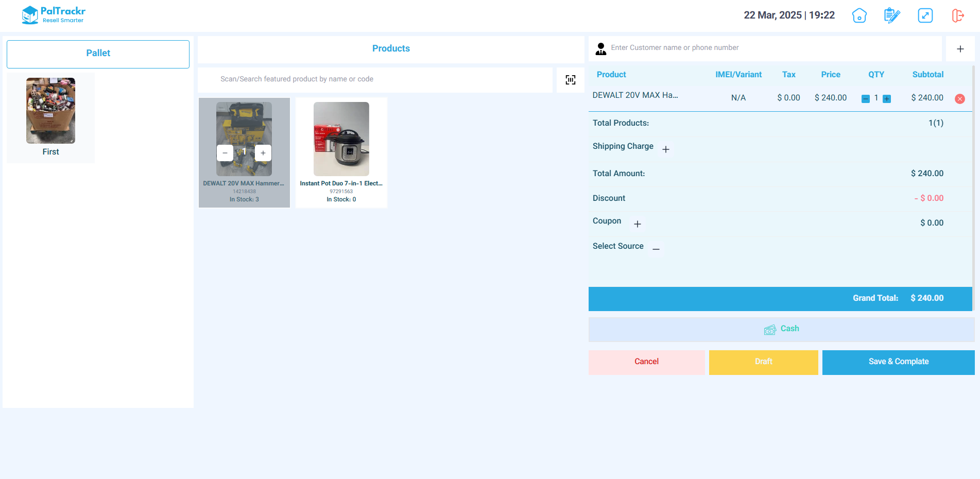Click the Coupon $ 0.00 value
Viewport: 980px width, 479px height.
coord(932,223)
